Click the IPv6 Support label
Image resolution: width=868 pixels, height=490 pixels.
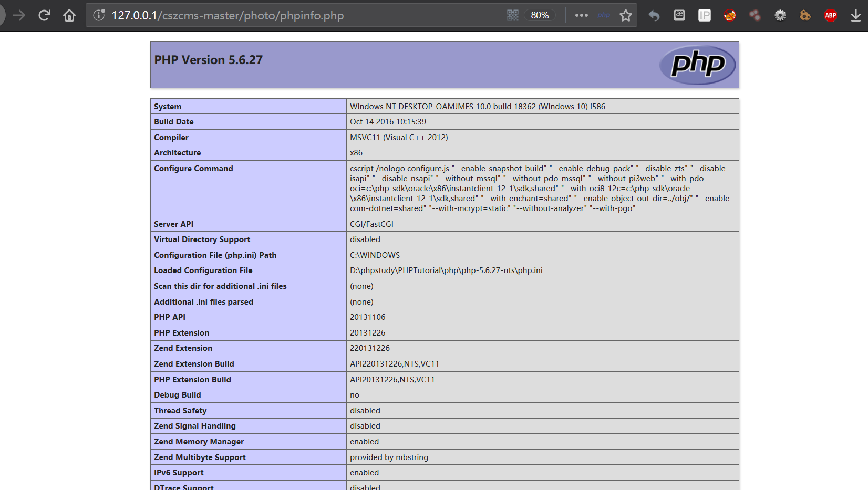coord(179,473)
